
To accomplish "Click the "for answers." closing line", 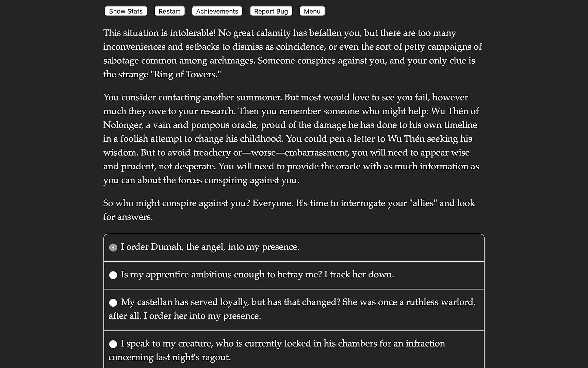I will pos(128,217).
